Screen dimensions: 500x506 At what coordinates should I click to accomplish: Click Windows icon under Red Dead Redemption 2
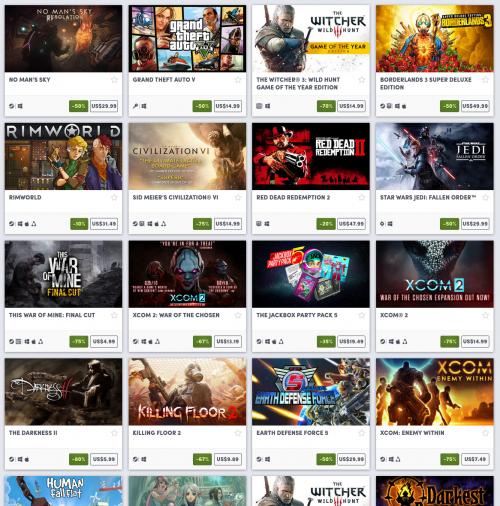(x=267, y=224)
